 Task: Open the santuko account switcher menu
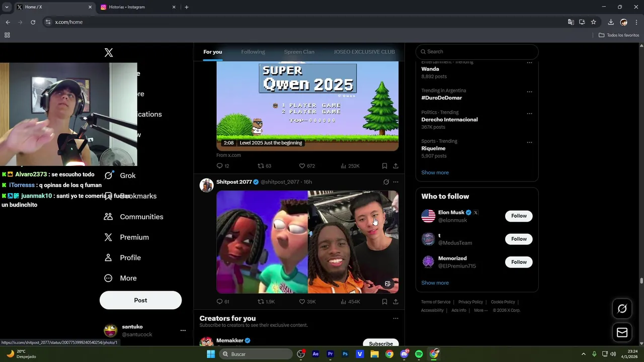[183, 330]
